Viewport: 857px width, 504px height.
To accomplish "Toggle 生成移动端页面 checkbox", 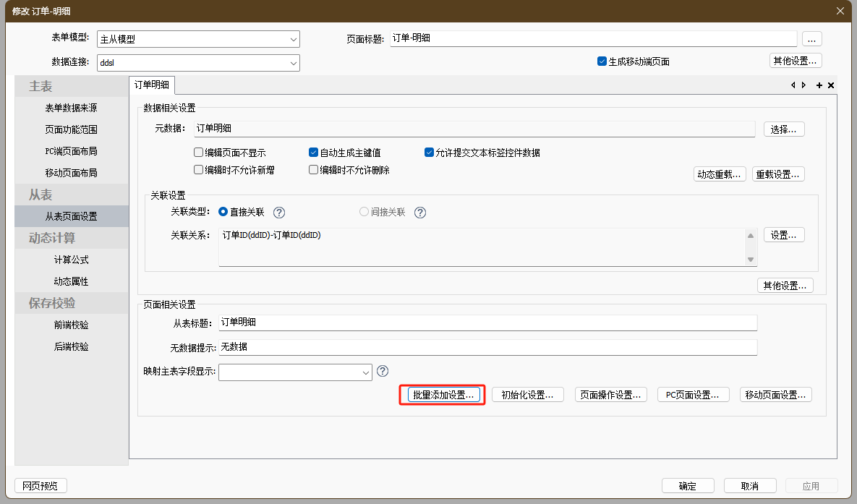I will click(x=602, y=61).
